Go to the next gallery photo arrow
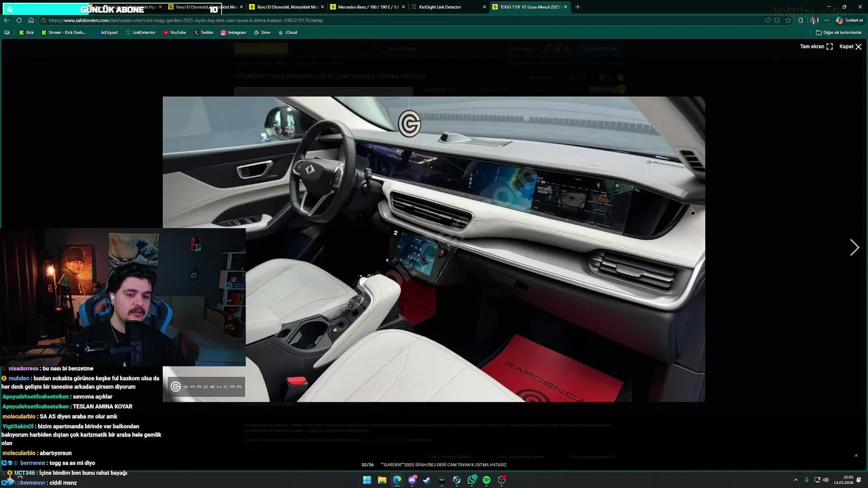The width and height of the screenshot is (868, 488). (x=854, y=248)
